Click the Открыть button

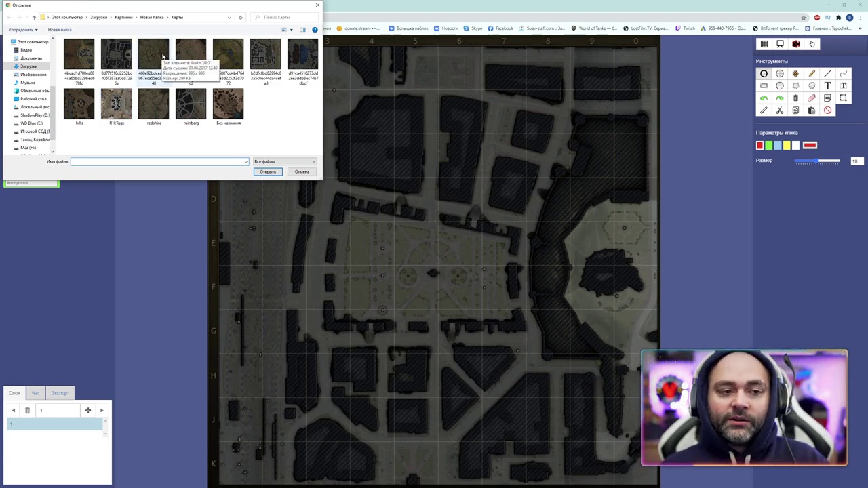click(x=268, y=171)
